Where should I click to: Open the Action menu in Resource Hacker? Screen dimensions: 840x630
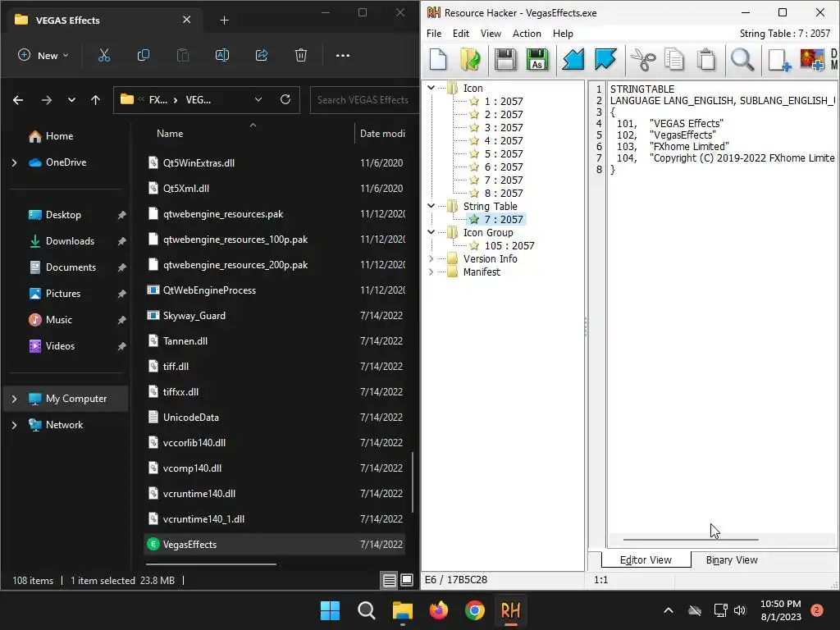coord(527,33)
